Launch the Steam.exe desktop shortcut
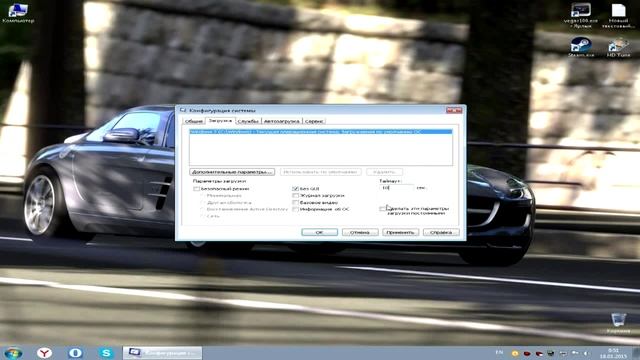 click(581, 47)
